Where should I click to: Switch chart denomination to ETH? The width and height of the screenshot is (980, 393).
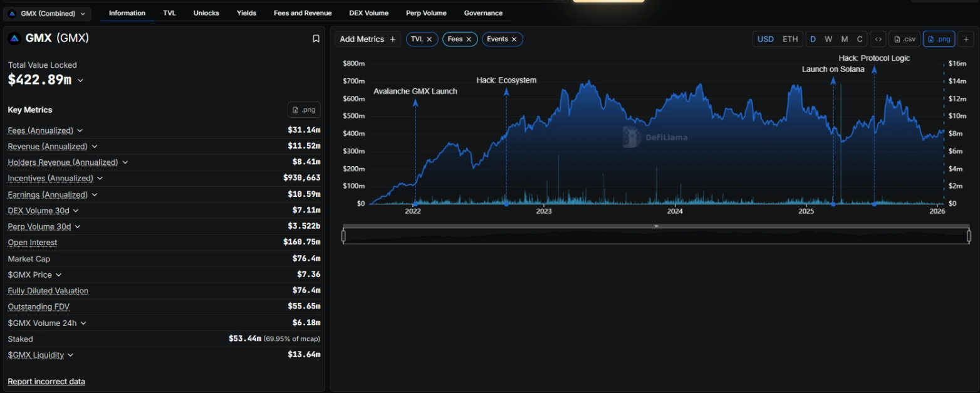pyautogui.click(x=790, y=39)
